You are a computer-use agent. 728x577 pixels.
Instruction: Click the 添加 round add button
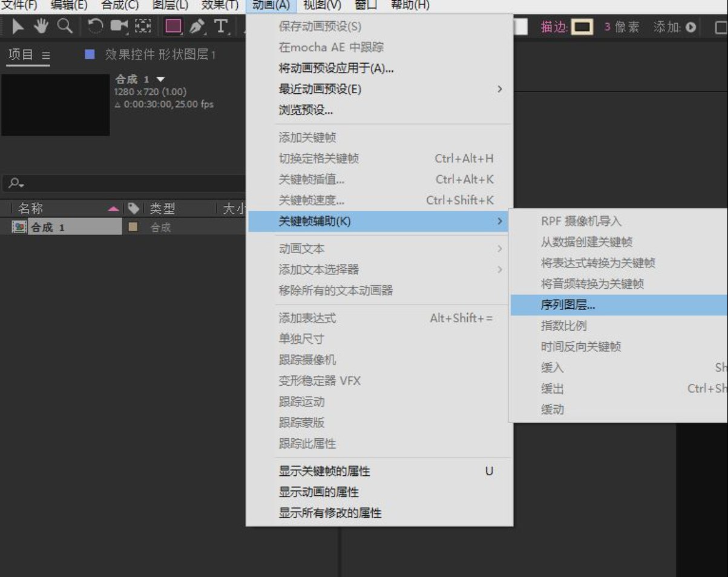(x=690, y=27)
